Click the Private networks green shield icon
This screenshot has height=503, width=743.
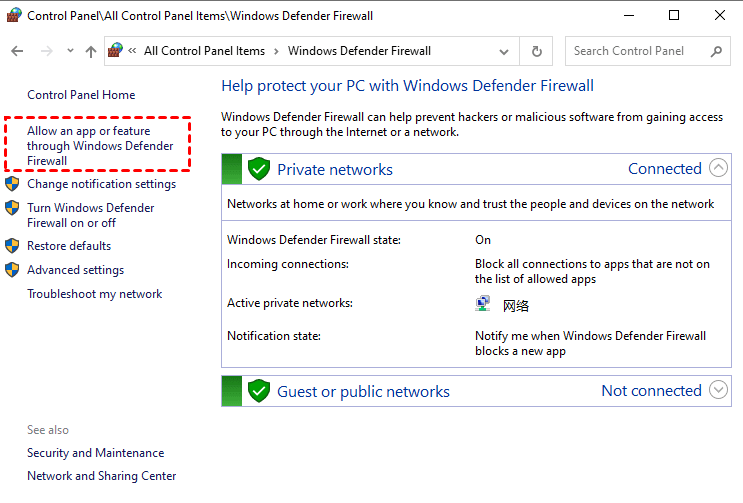259,169
